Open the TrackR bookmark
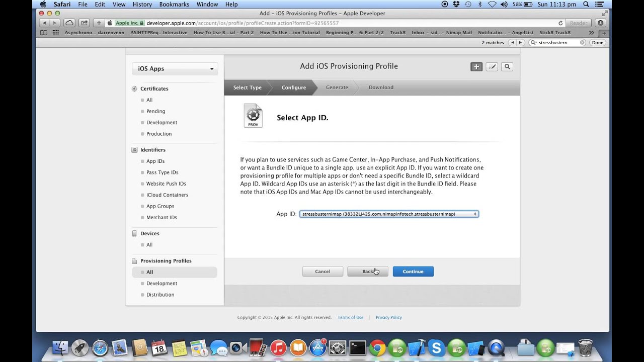 click(x=397, y=33)
